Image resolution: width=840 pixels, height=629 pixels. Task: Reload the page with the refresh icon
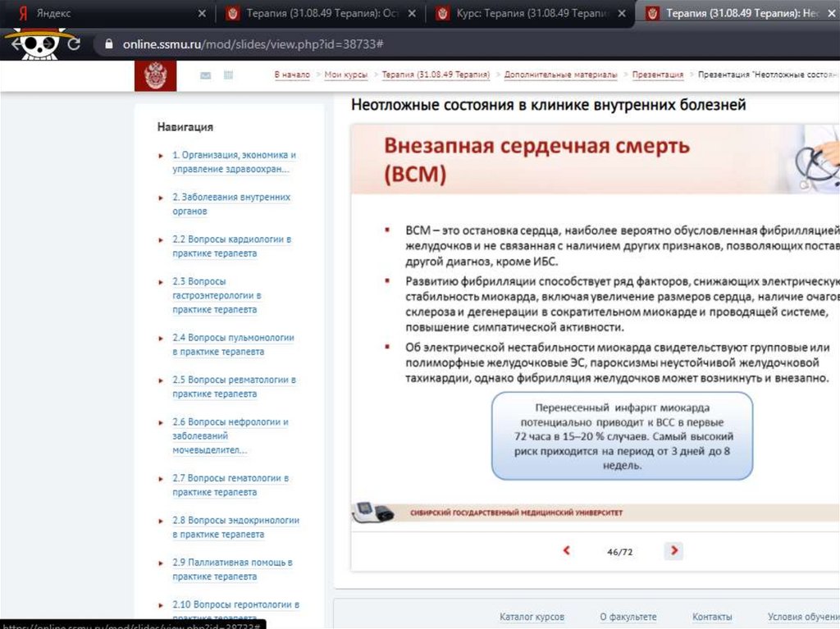coord(74,44)
